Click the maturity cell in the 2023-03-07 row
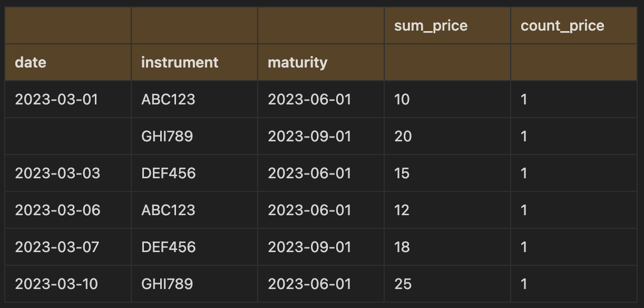 [321, 247]
